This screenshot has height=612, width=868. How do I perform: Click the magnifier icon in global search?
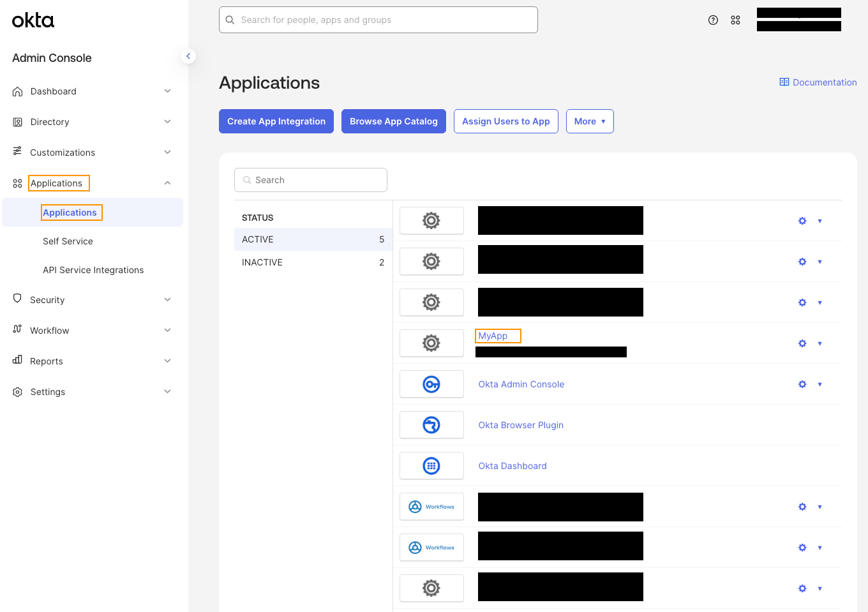230,20
